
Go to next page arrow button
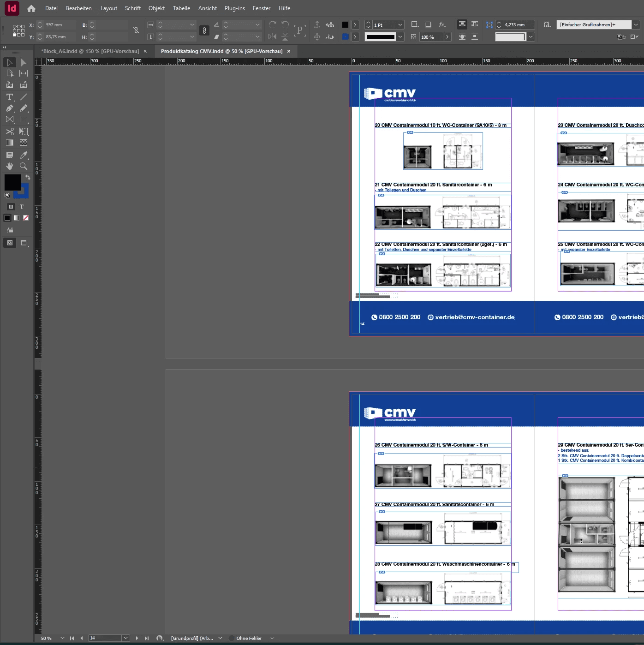(137, 638)
